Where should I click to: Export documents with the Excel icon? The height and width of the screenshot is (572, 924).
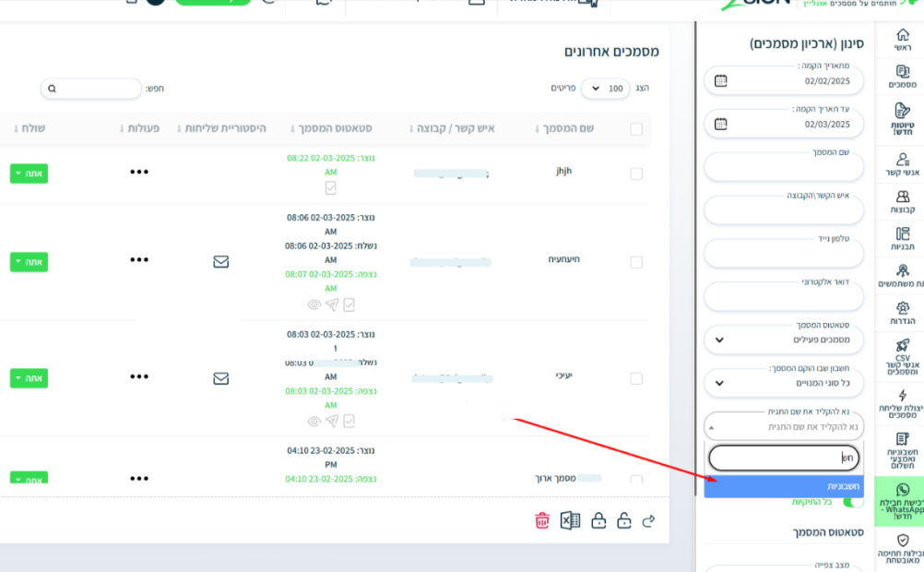(570, 521)
